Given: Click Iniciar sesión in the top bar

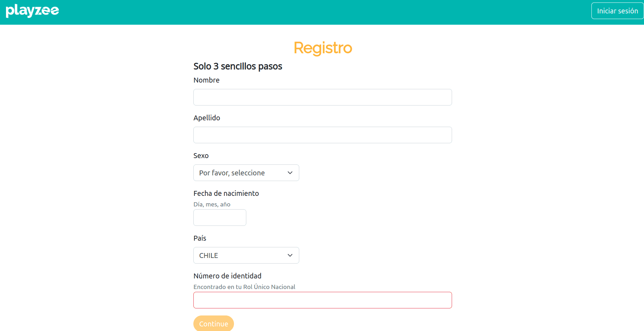Looking at the screenshot, I should pyautogui.click(x=617, y=11).
